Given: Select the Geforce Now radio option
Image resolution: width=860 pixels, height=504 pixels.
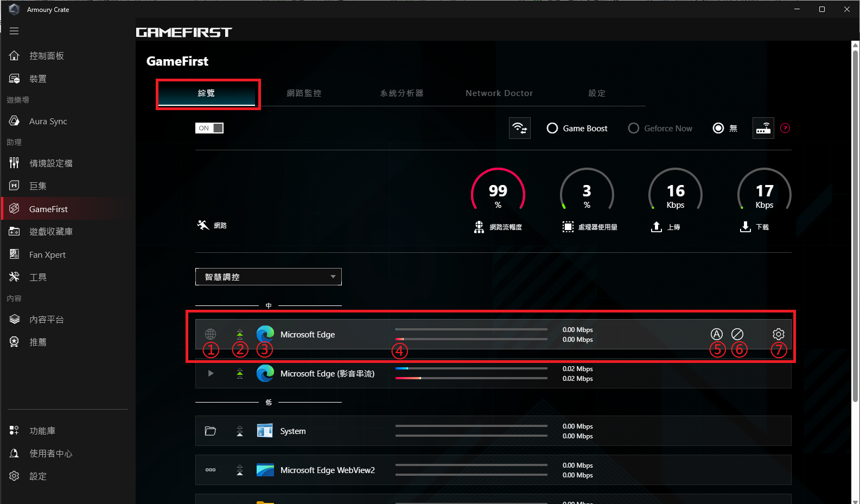Looking at the screenshot, I should 660,129.
